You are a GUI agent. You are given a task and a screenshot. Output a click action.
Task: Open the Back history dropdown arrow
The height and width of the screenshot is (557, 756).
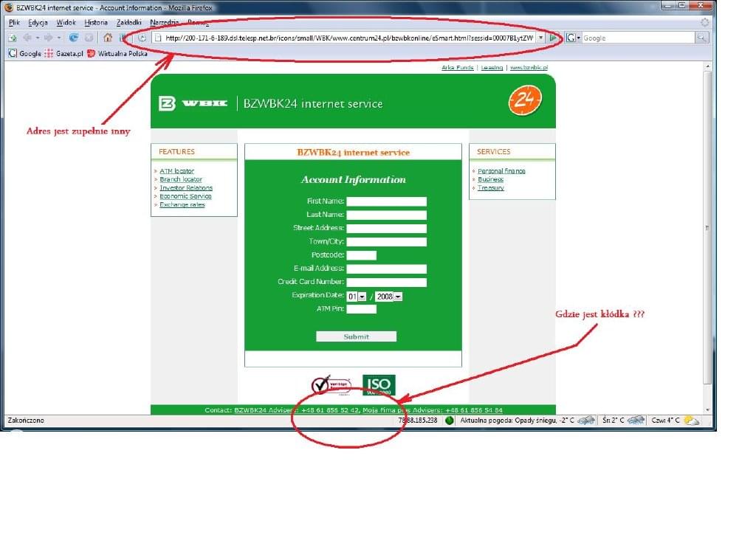point(37,38)
